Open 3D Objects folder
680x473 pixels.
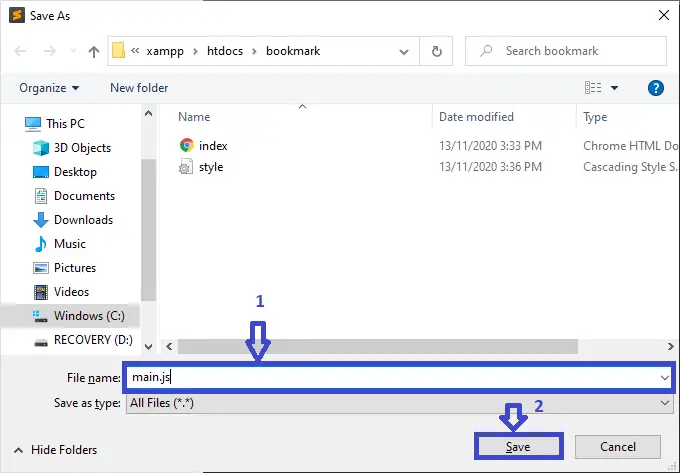(72, 148)
